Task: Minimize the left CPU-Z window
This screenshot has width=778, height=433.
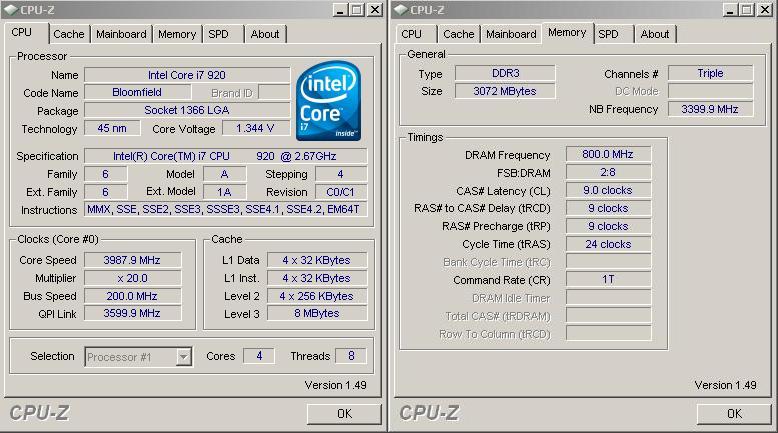Action: click(340, 9)
